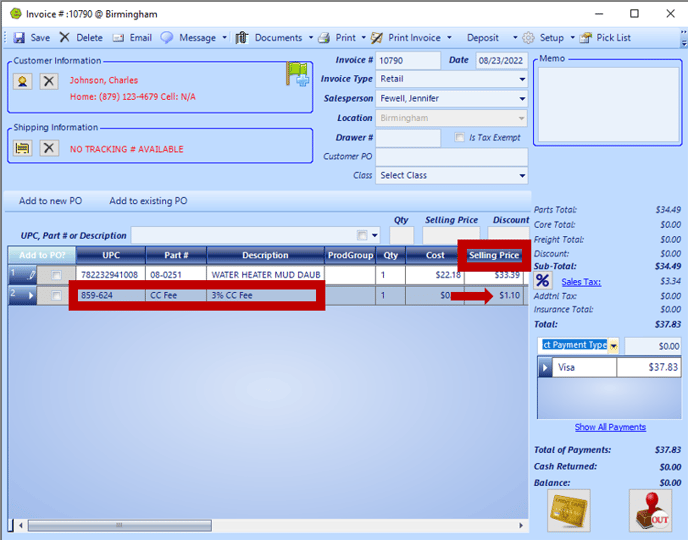Open the Setup dropdown arrow
The width and height of the screenshot is (688, 540).
pyautogui.click(x=572, y=38)
